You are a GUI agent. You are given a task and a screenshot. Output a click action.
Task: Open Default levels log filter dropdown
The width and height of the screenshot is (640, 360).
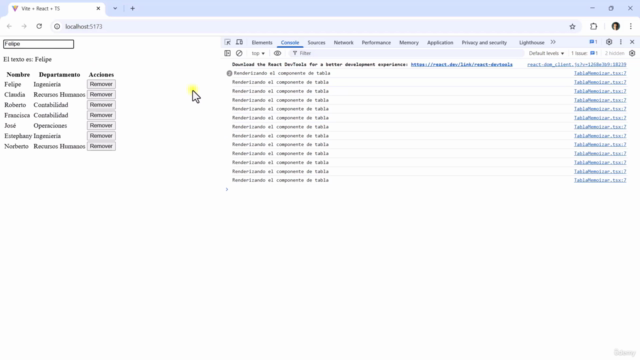pos(546,53)
